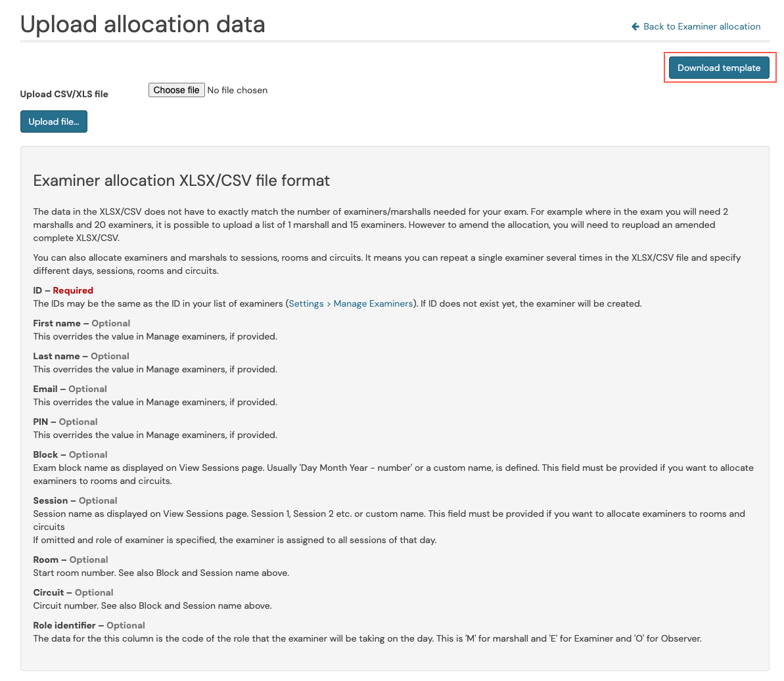Click the 'Last name – Optional' label

click(81, 356)
